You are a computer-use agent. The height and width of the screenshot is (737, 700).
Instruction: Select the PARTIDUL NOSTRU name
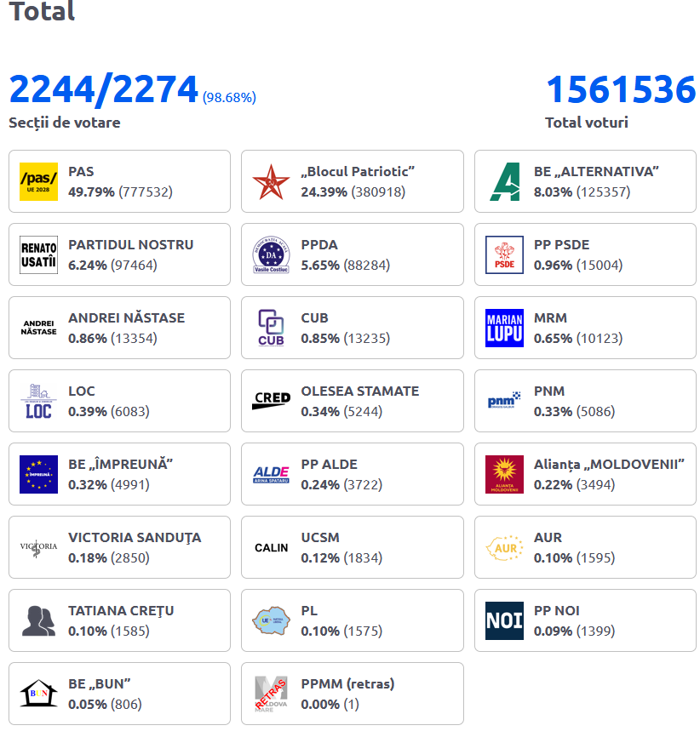(x=131, y=245)
